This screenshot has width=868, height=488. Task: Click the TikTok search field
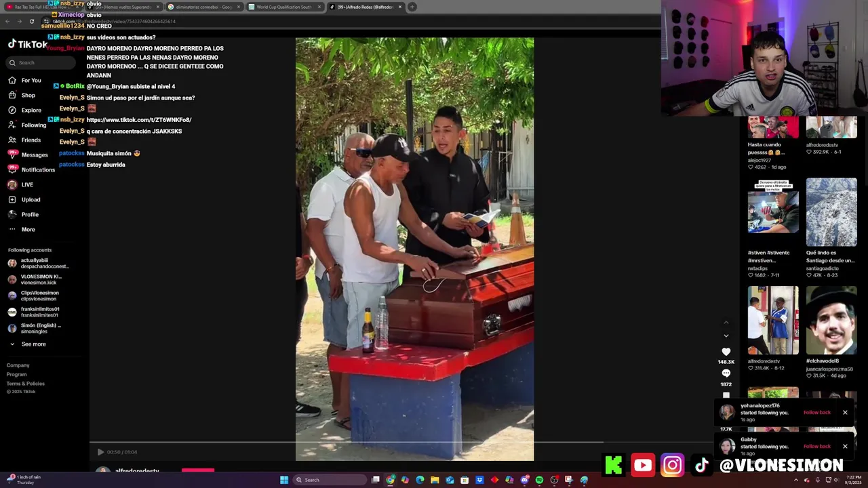coord(41,62)
